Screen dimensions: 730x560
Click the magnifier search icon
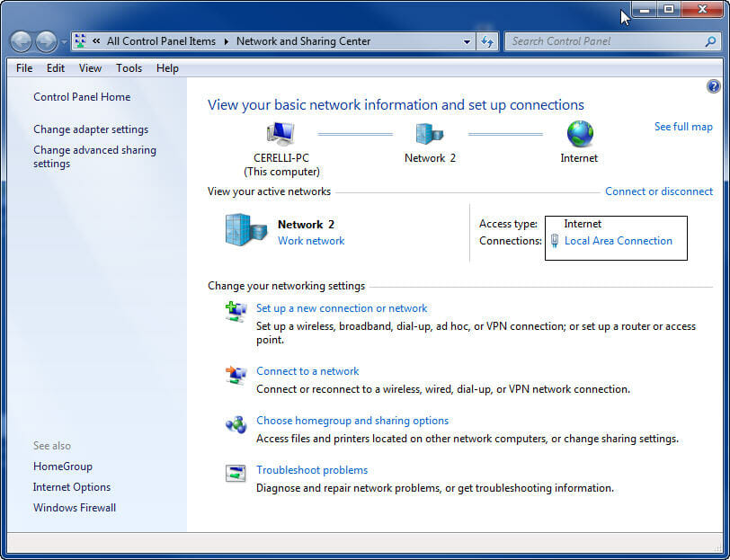click(x=710, y=41)
